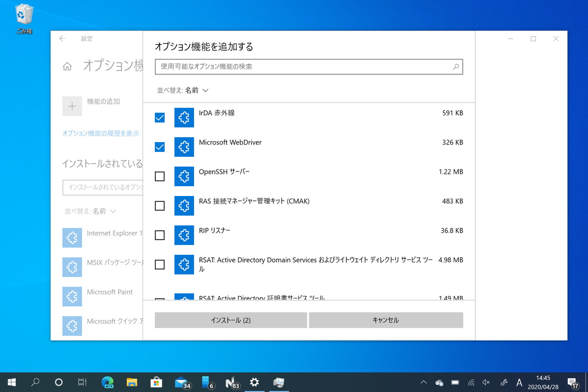
Task: Click the plus icon for 機能の追加
Action: pyautogui.click(x=72, y=106)
